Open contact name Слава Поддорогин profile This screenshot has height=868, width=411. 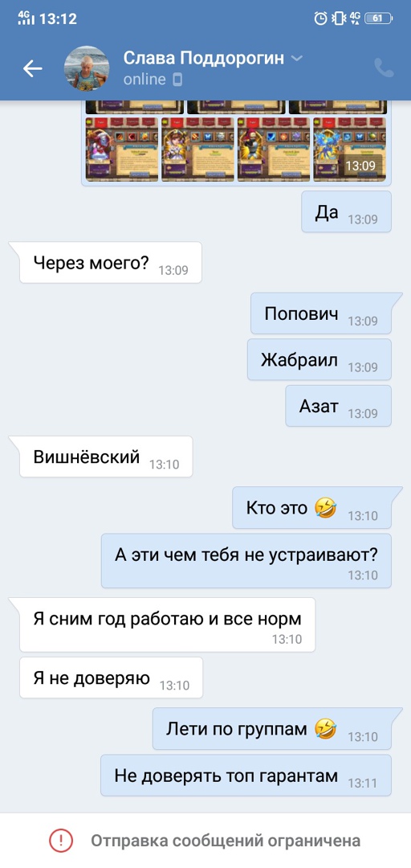coord(204,58)
